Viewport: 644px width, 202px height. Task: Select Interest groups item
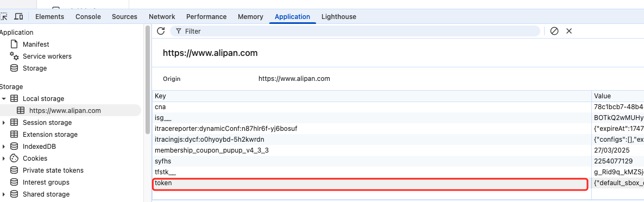click(46, 182)
